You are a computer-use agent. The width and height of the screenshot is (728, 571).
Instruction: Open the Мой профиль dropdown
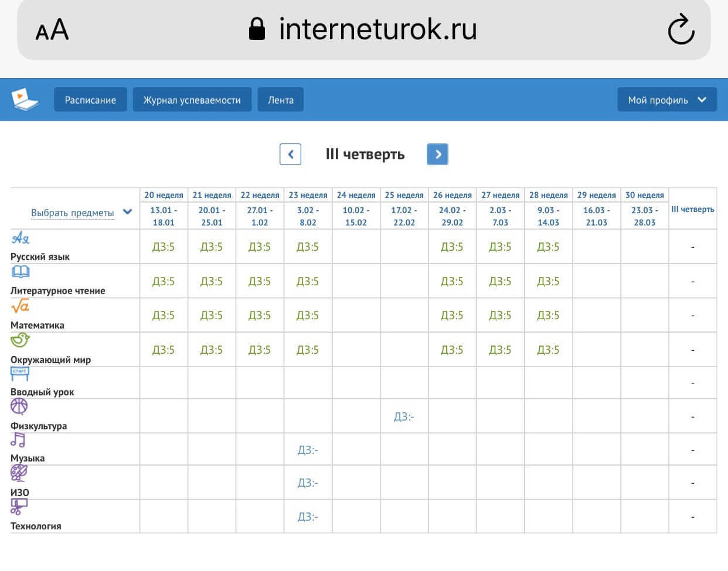point(666,100)
